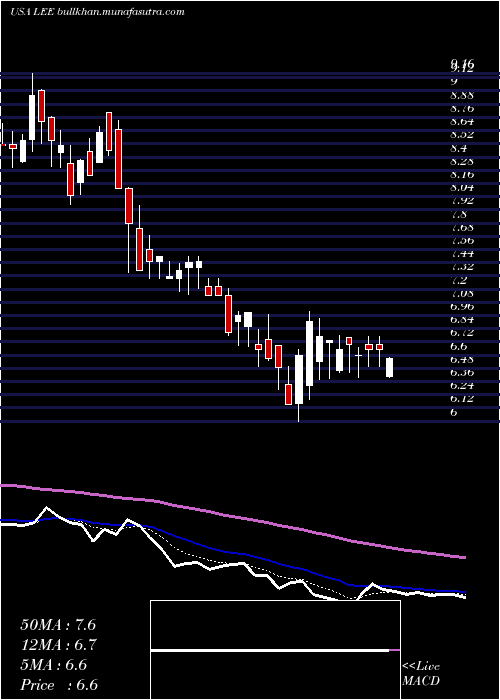This screenshot has width=500, height=700.
Task: Click the 8.16 price axis label
Action: 462,174
